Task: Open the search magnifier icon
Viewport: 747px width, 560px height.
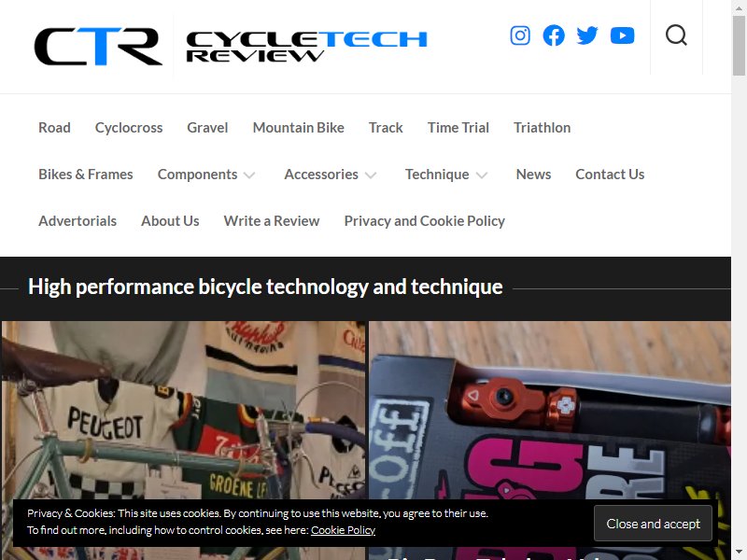Action: (676, 35)
